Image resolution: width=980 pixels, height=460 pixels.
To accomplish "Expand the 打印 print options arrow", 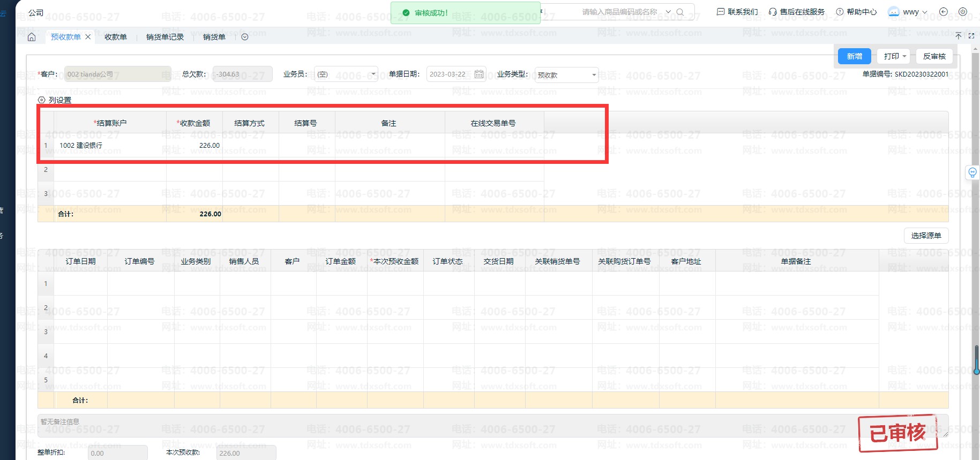I will click(904, 56).
